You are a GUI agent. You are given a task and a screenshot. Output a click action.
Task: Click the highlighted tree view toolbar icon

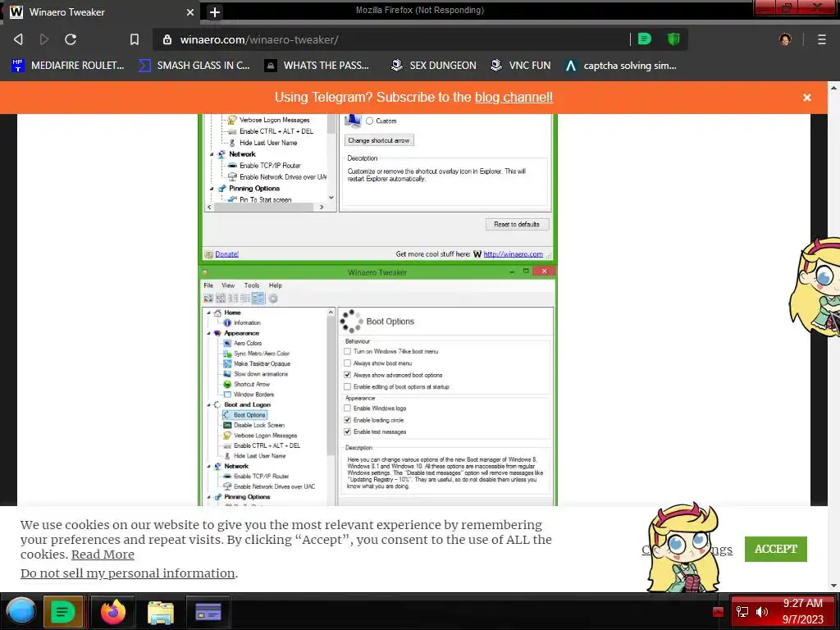(258, 299)
